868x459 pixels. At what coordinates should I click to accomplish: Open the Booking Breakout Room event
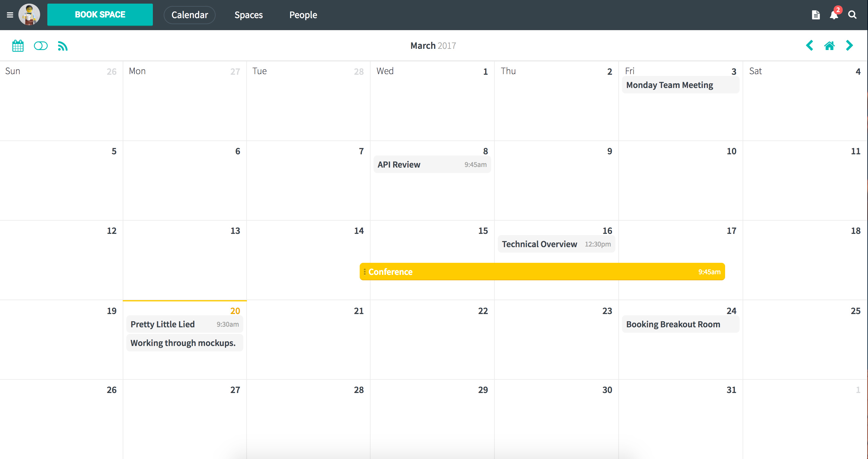coord(680,324)
